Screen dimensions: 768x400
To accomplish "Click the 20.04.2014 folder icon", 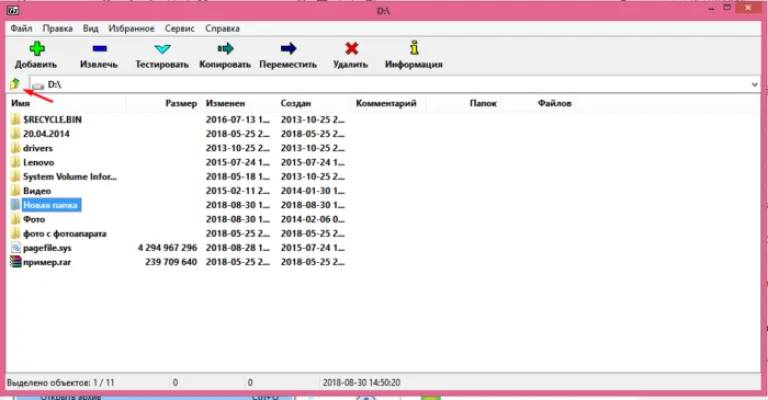I will (x=16, y=133).
